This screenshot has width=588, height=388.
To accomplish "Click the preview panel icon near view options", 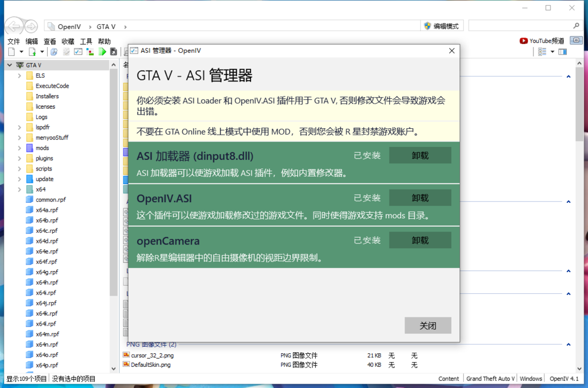I will click(576, 40).
